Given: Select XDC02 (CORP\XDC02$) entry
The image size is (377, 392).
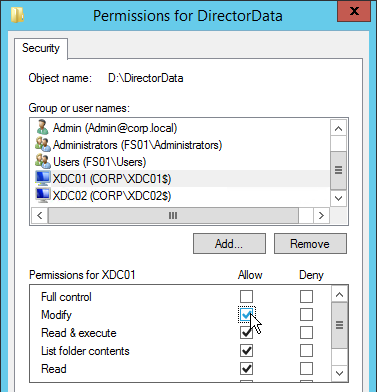Looking at the screenshot, I should point(112,196).
